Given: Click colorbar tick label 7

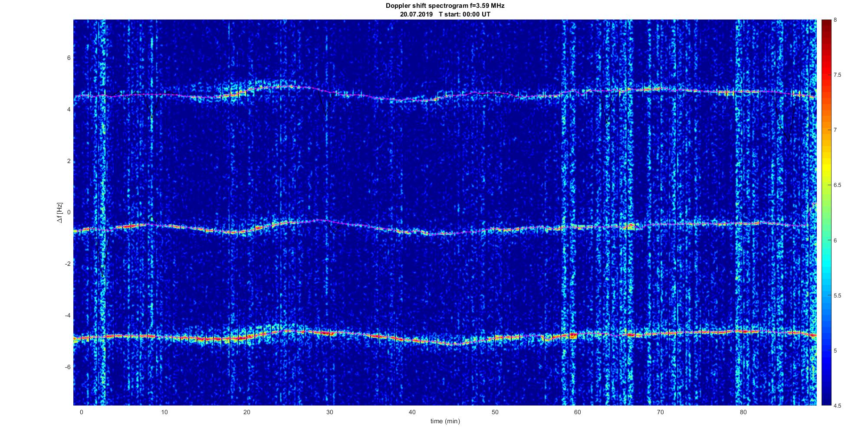Looking at the screenshot, I should click(x=835, y=130).
